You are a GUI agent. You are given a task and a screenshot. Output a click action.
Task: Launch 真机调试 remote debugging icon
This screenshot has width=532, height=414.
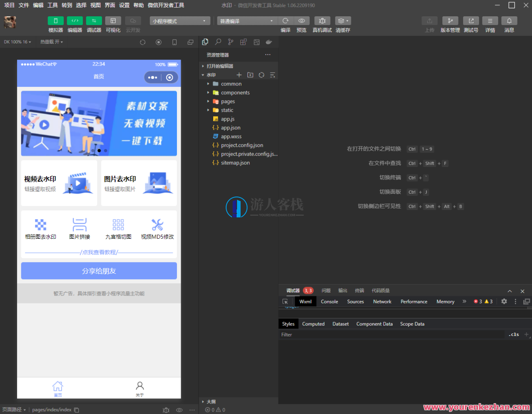[x=321, y=20]
